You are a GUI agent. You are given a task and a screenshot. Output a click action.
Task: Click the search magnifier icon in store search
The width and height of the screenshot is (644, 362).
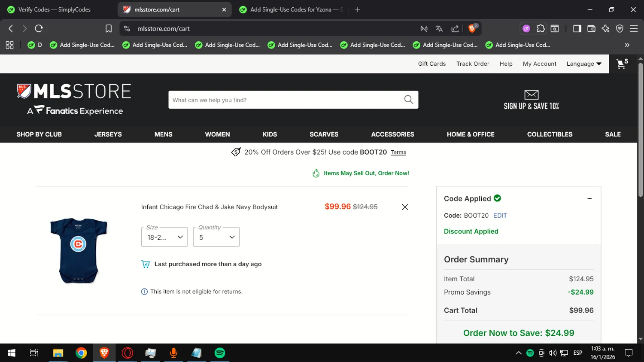[408, 100]
